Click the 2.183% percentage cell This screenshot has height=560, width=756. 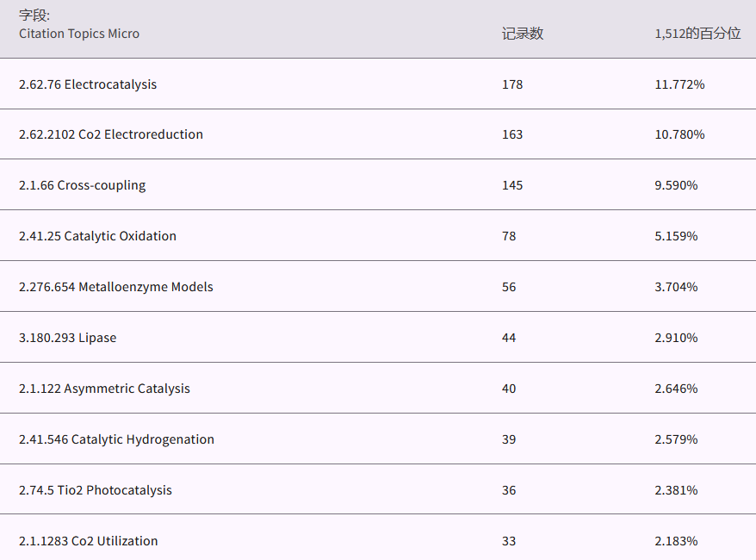click(676, 541)
